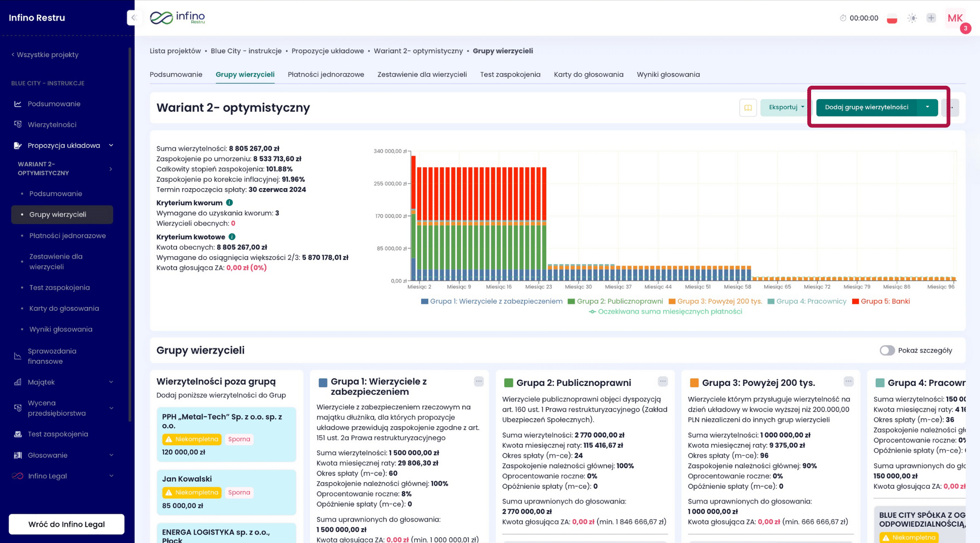The width and height of the screenshot is (980, 543).
Task: Click Kryterium kworum info icon
Action: click(x=230, y=203)
